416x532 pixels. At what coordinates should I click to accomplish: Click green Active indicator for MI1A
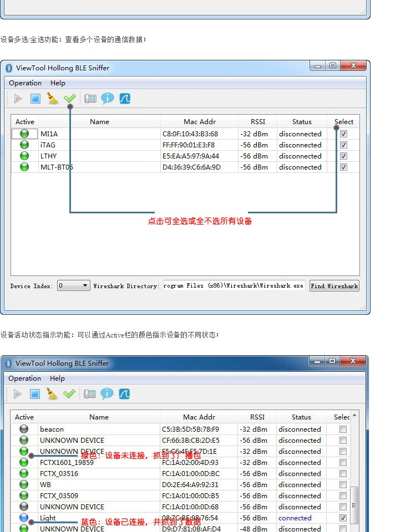(24, 134)
